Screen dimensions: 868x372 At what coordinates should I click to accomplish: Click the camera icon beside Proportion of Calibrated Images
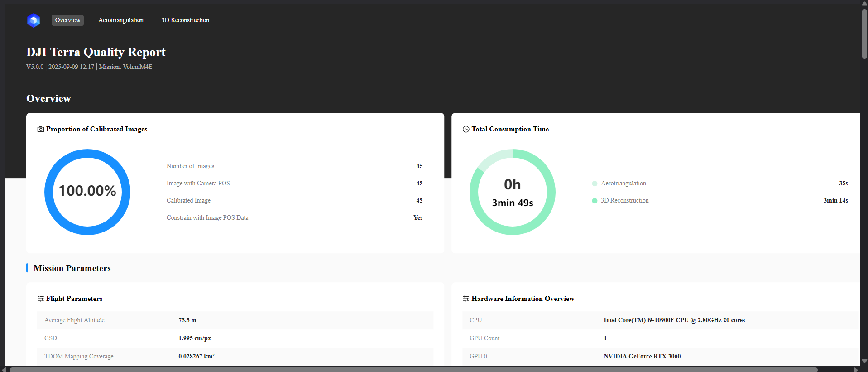pos(41,130)
